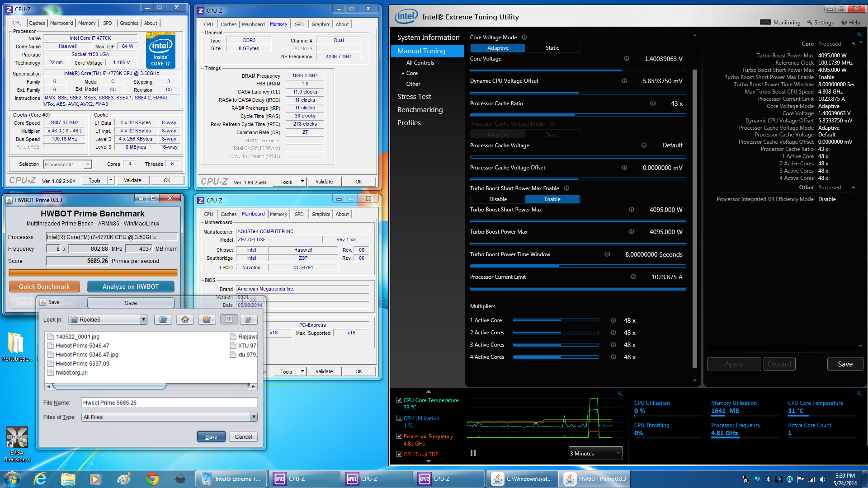Toggle CPU Total TDP graph checkbox
Screen dimensions: 868x488
point(399,454)
